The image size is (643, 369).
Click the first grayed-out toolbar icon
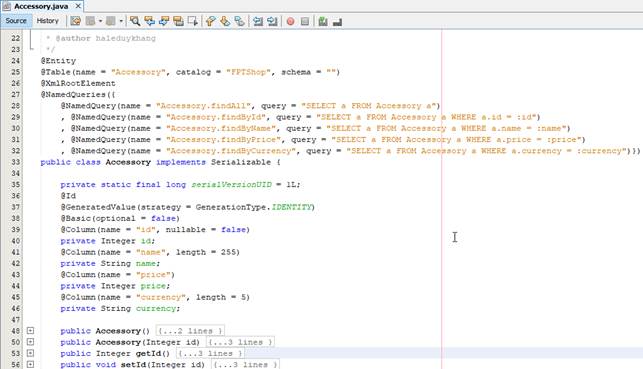pos(90,21)
